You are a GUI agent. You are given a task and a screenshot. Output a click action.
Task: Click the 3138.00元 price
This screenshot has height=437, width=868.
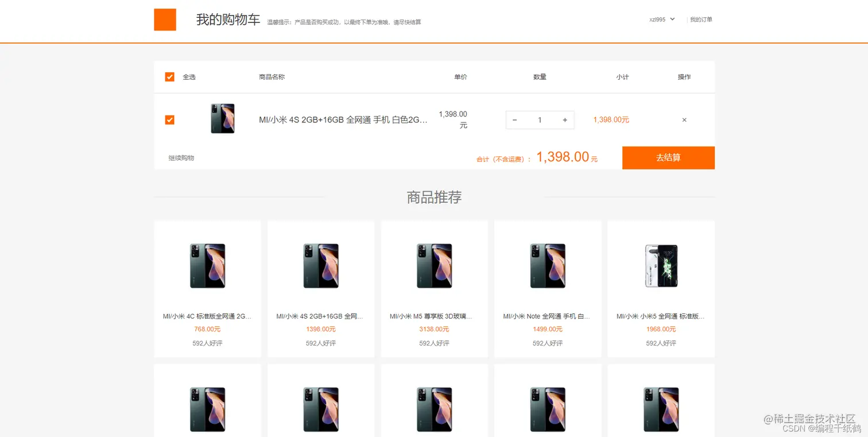[x=434, y=330]
